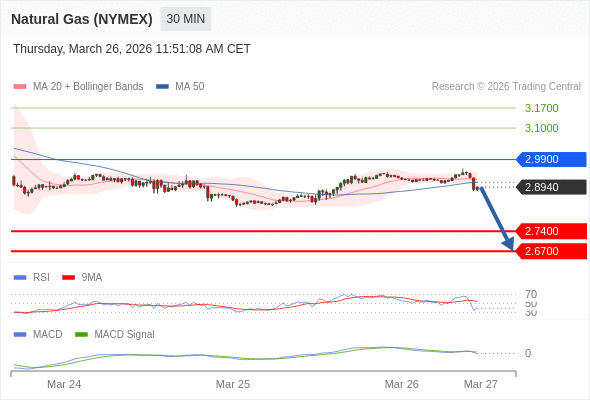Click the MACD legend color swatch
This screenshot has width=590, height=400.
click(x=20, y=334)
